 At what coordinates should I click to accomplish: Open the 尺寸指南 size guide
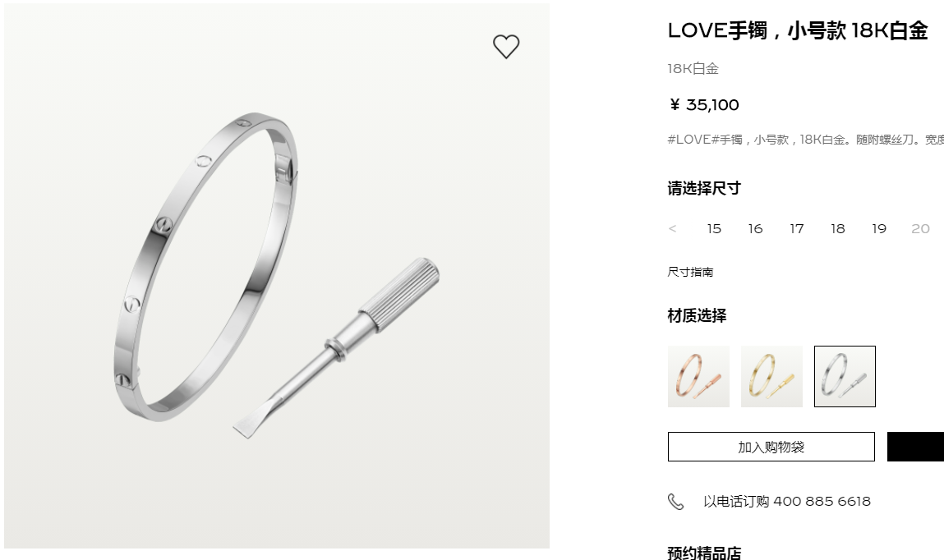(690, 272)
